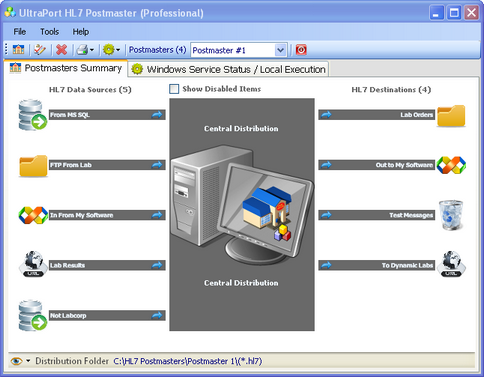Click the Out to My Software icon
Image resolution: width=484 pixels, height=377 pixels.
coord(451,165)
